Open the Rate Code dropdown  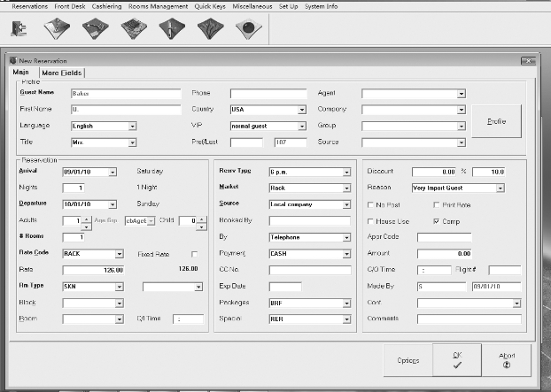point(120,253)
